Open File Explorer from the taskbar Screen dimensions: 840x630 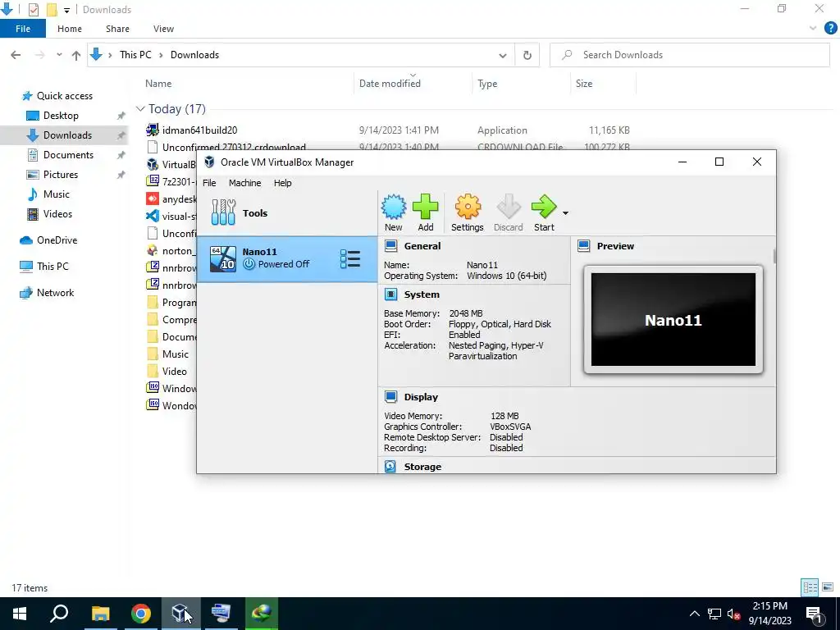100,614
